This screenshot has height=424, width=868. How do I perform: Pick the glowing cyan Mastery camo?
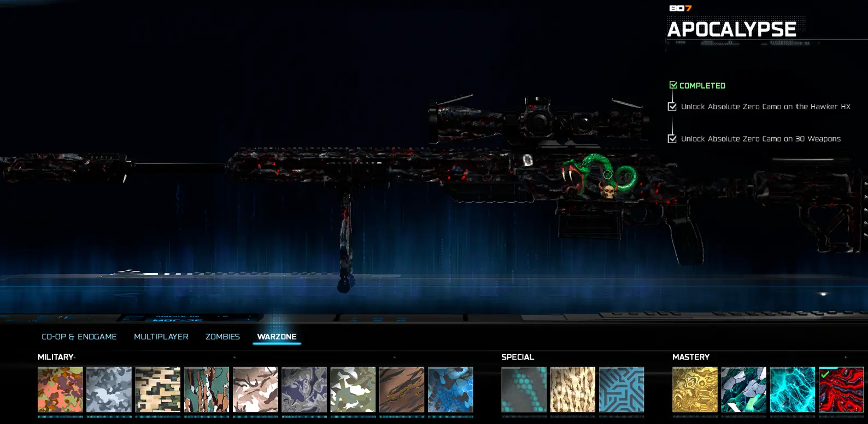coord(793,390)
